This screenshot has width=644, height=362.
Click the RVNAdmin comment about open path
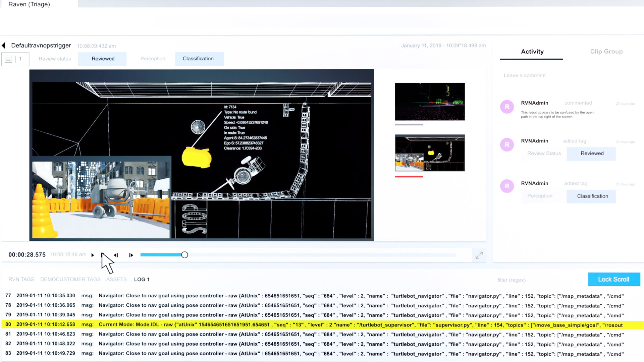[x=557, y=115]
